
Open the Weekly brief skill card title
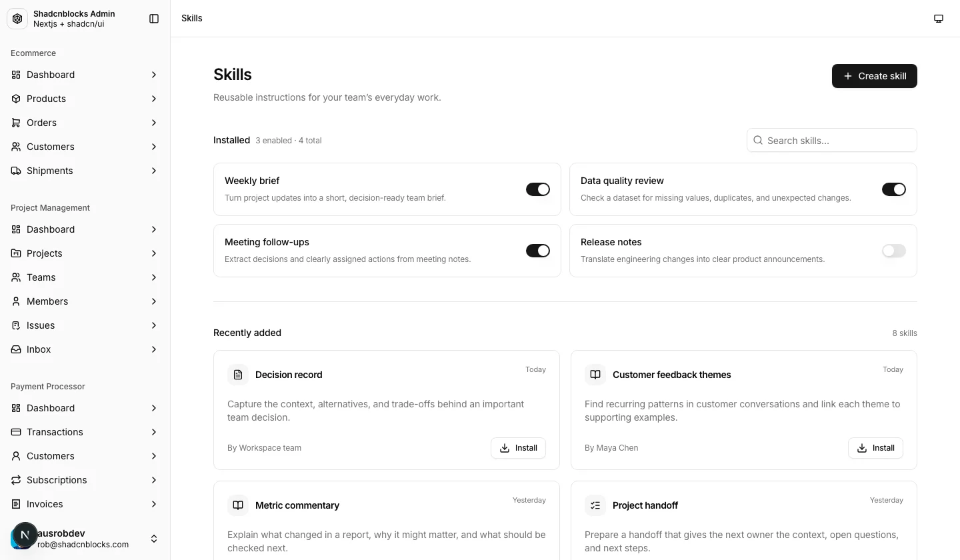[x=252, y=181]
